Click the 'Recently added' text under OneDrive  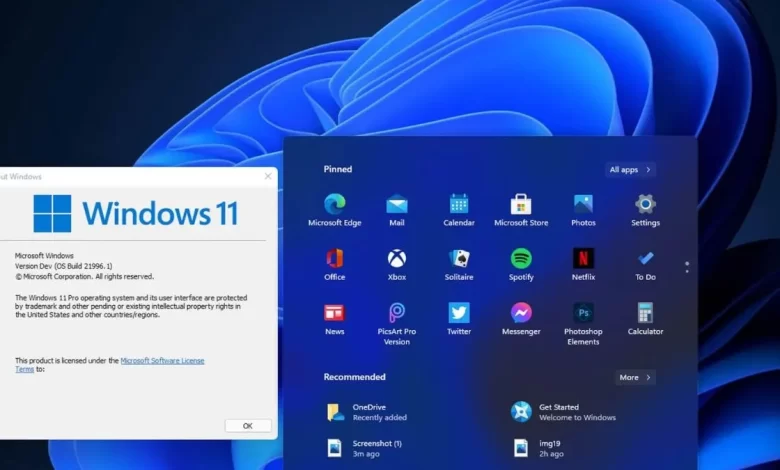tap(380, 417)
